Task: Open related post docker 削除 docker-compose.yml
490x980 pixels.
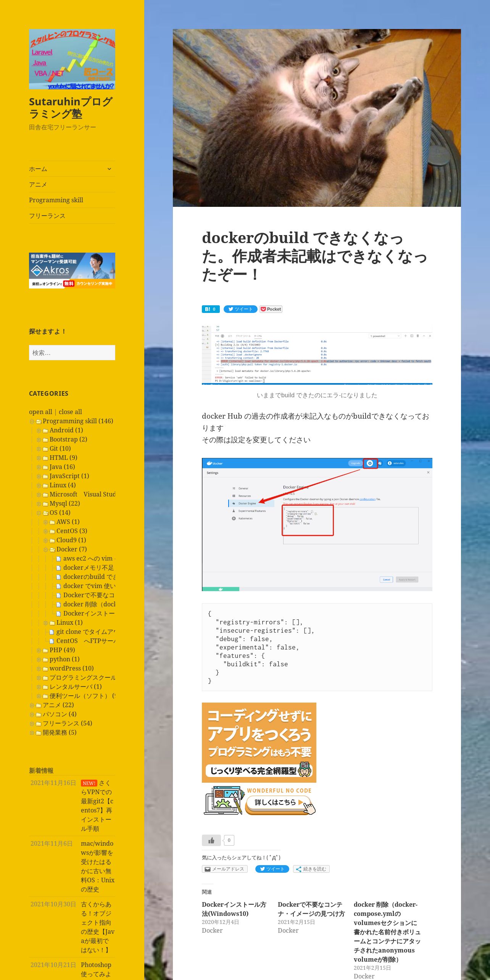Action: point(387,932)
